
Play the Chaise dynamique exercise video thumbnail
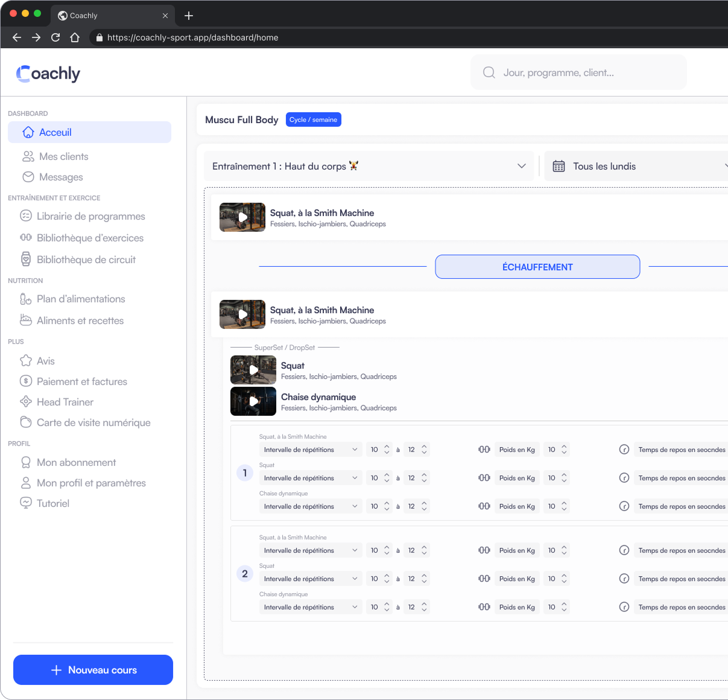coord(253,401)
